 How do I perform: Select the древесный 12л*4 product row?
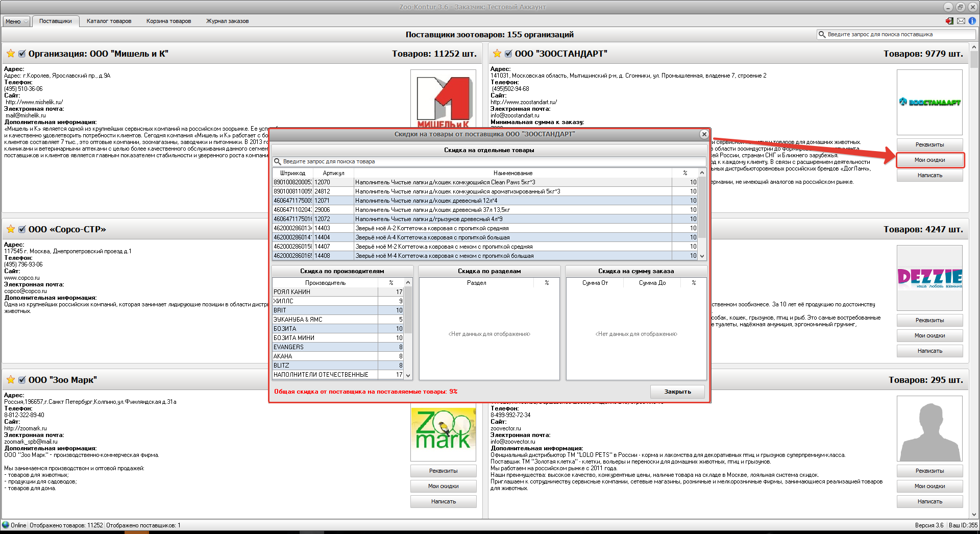point(485,201)
